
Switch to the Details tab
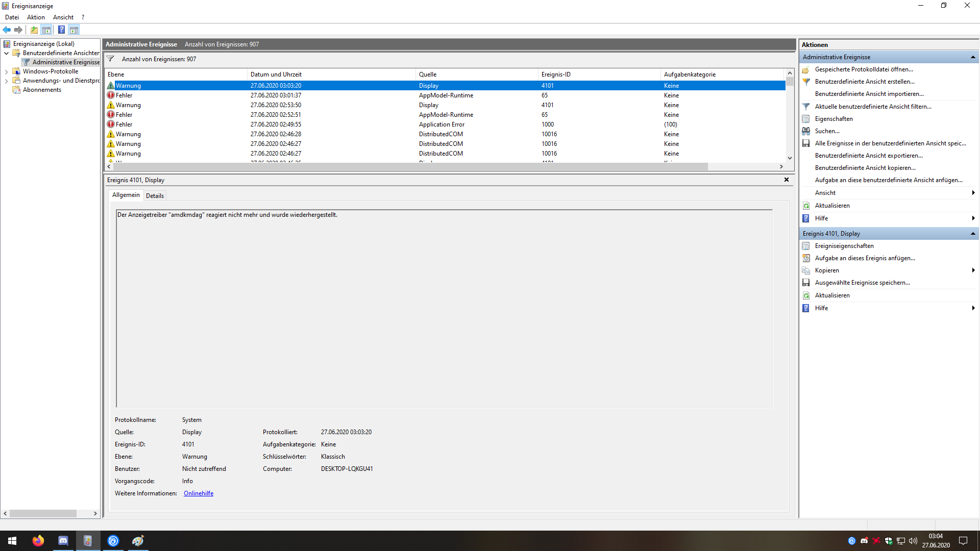pyautogui.click(x=155, y=196)
